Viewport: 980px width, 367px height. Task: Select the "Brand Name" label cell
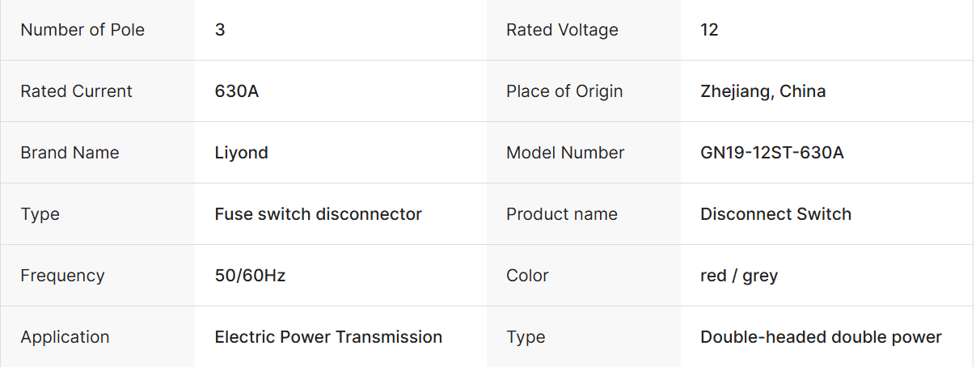70,153
